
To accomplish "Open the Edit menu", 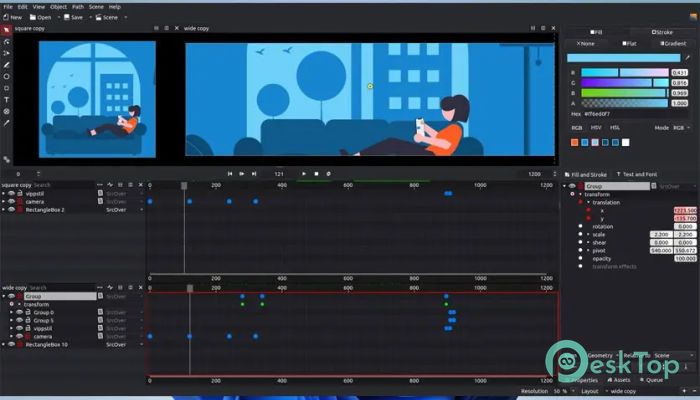I will coord(22,7).
